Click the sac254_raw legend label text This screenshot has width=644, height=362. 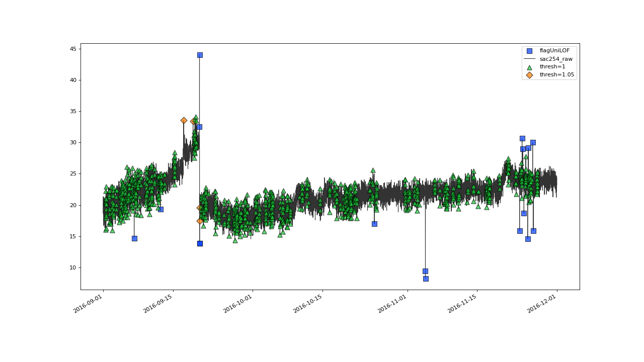click(556, 59)
